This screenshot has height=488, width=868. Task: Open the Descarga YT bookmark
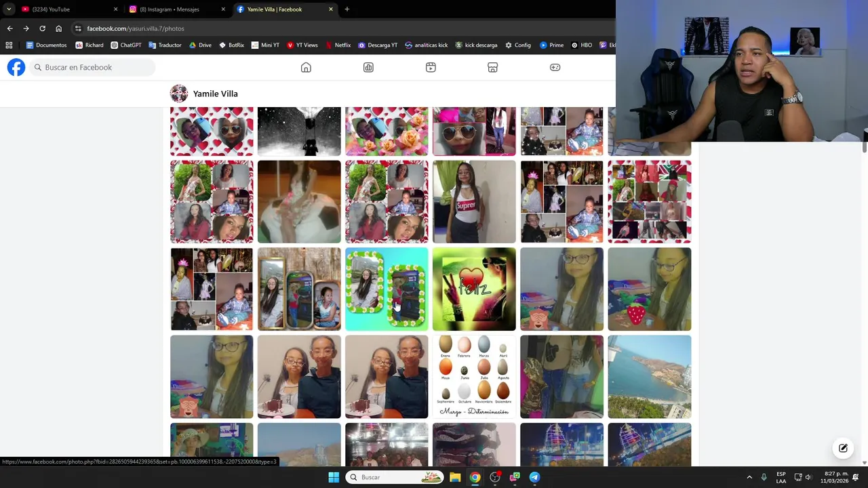(378, 45)
